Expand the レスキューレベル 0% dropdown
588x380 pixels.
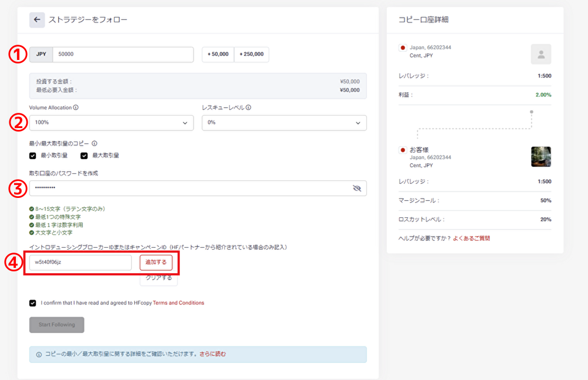point(284,123)
